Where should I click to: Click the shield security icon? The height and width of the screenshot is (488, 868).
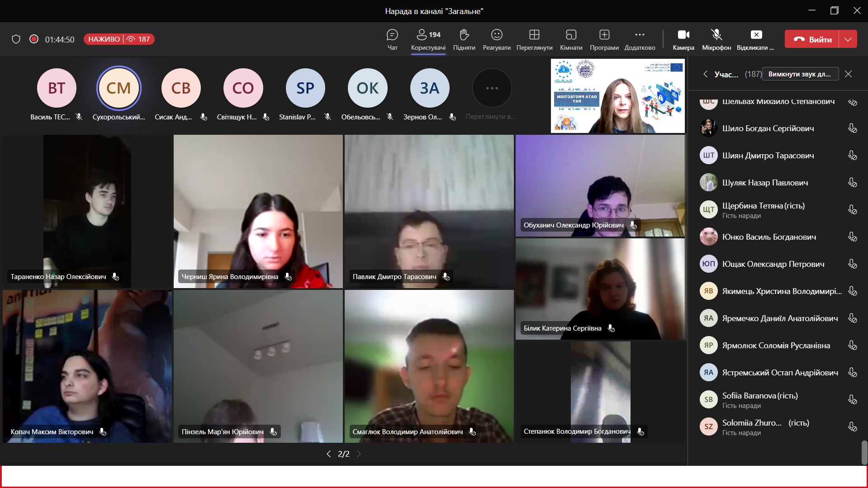click(16, 39)
